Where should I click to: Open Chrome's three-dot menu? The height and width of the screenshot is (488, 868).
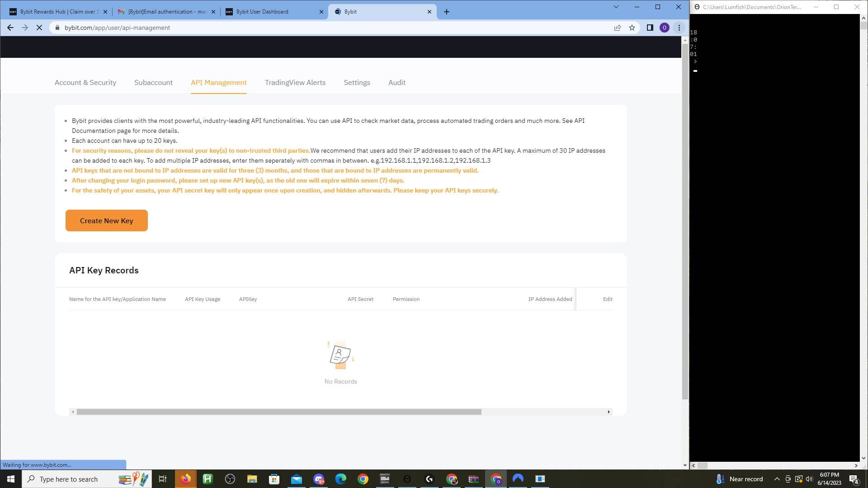click(x=678, y=28)
